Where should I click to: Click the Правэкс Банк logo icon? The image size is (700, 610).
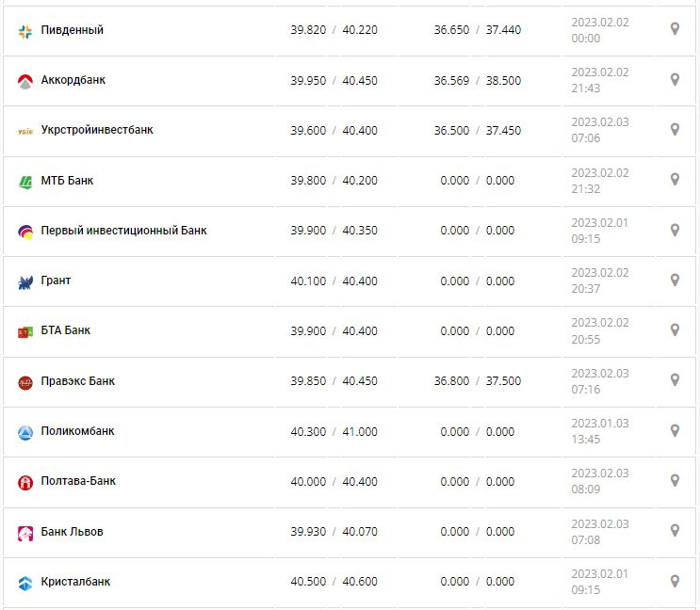[25, 382]
